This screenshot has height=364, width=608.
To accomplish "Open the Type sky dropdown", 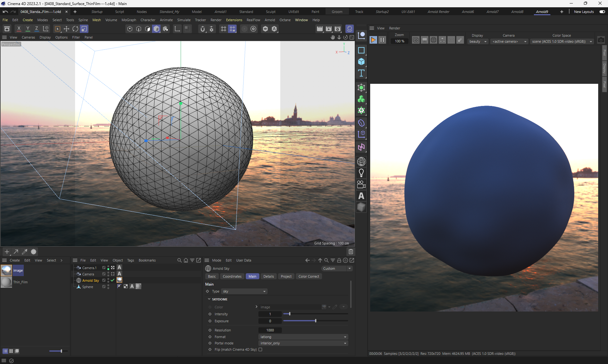I will click(244, 291).
